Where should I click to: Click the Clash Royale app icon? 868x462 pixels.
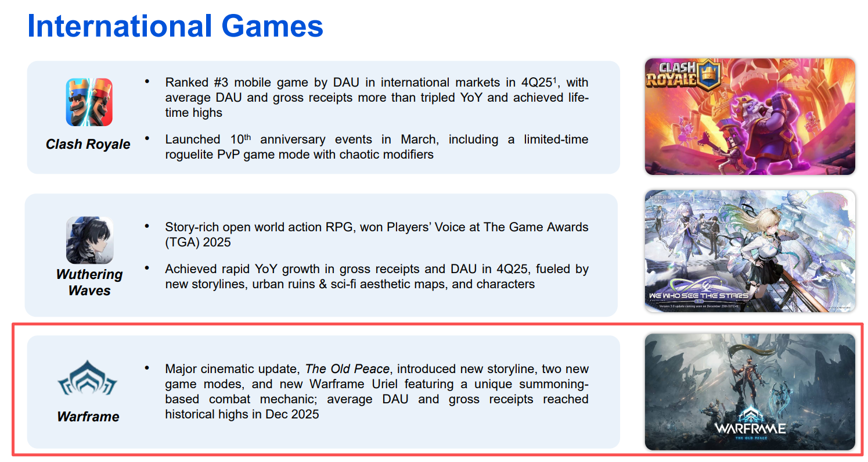click(89, 103)
